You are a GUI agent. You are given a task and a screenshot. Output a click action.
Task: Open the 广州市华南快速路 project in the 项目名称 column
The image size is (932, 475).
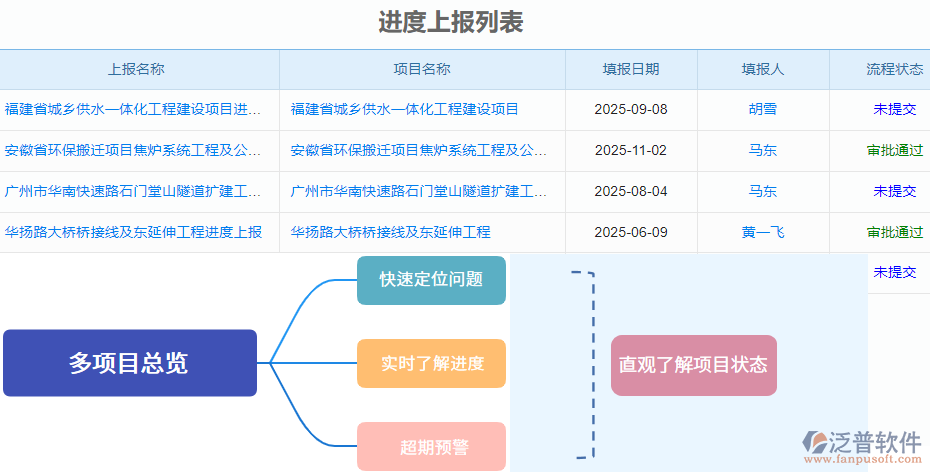(419, 191)
